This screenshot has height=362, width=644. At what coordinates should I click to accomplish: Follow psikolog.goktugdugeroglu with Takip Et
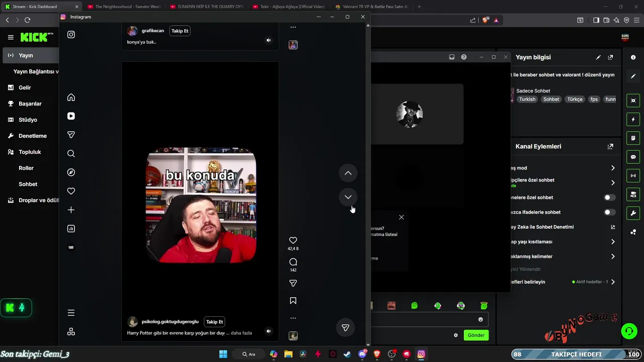214,322
